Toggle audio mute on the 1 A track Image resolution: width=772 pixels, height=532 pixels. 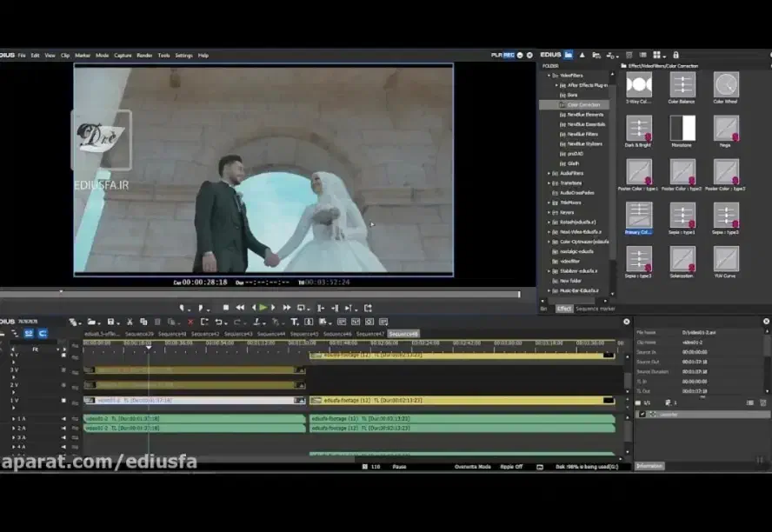tap(63, 419)
